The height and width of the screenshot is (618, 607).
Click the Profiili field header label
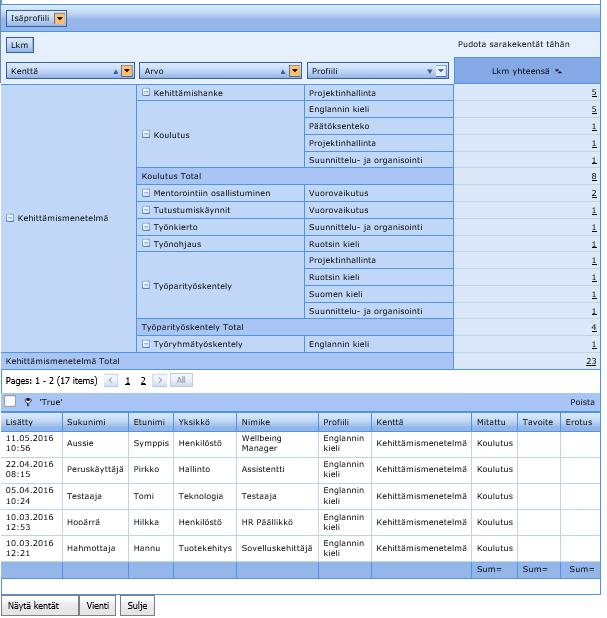coord(325,71)
